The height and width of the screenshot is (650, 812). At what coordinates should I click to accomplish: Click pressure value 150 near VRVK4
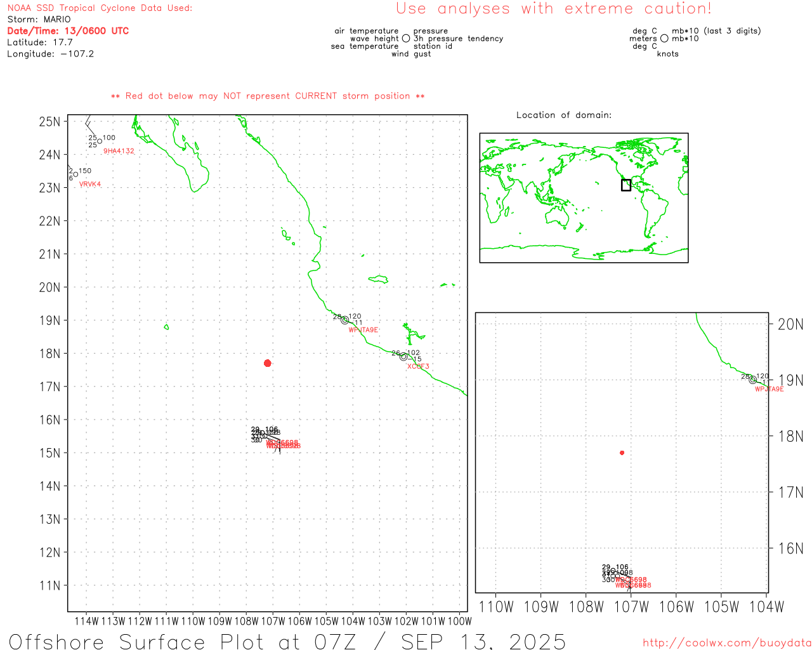85,171
